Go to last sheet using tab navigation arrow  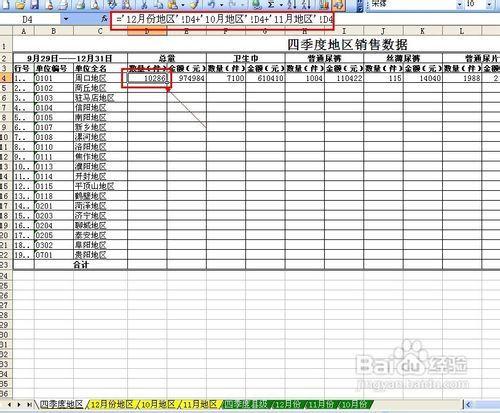(x=29, y=405)
